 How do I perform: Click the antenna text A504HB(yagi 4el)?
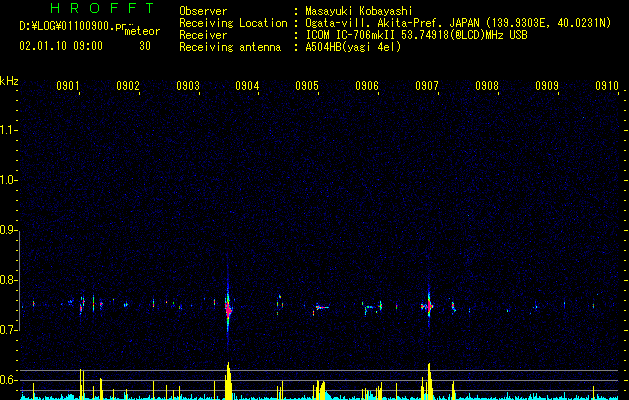[x=353, y=47]
